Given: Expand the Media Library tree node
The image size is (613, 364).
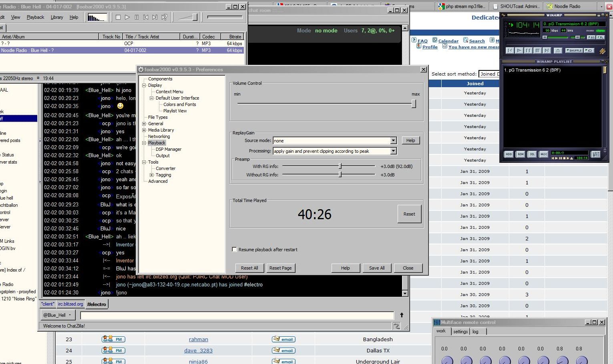Looking at the screenshot, I should click(144, 130).
